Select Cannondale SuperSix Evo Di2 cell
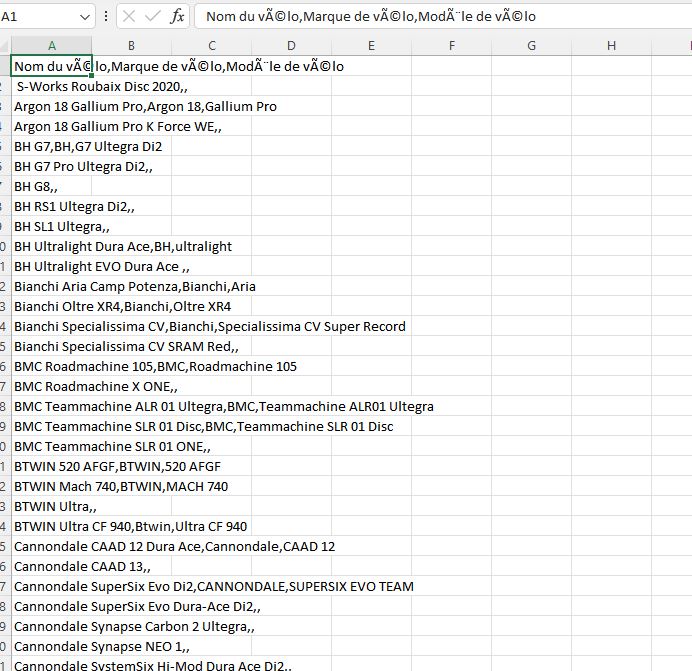The width and height of the screenshot is (692, 671). [x=52, y=586]
